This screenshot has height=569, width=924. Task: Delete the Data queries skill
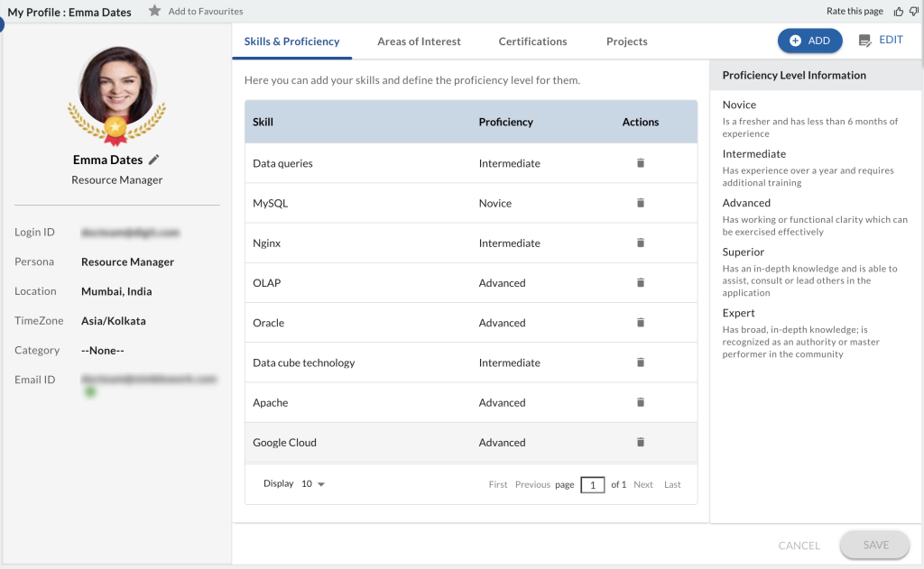click(640, 163)
